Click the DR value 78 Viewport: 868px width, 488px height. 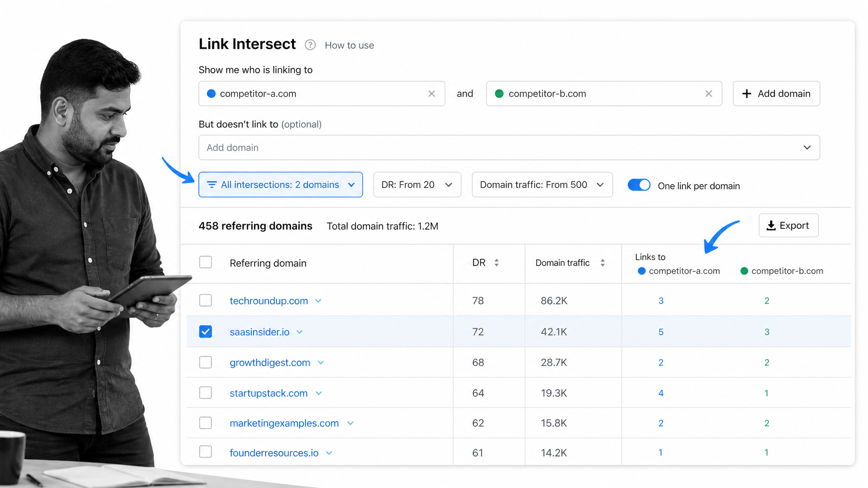(x=478, y=301)
